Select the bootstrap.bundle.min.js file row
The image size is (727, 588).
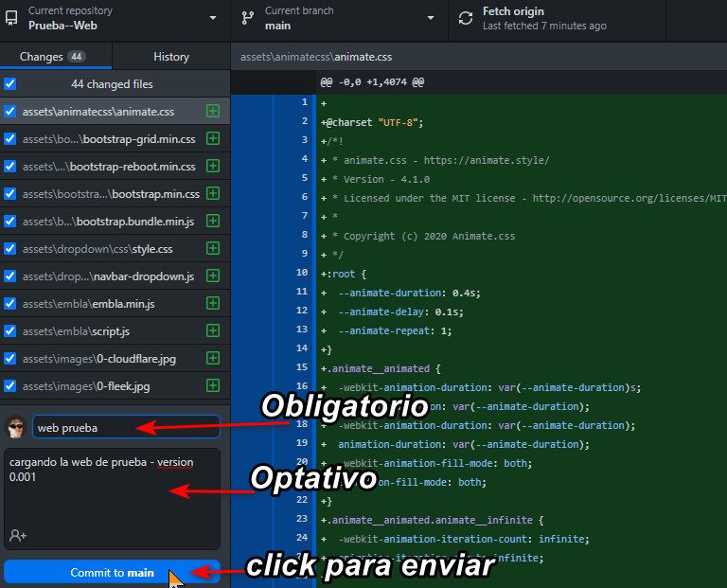tap(115, 222)
